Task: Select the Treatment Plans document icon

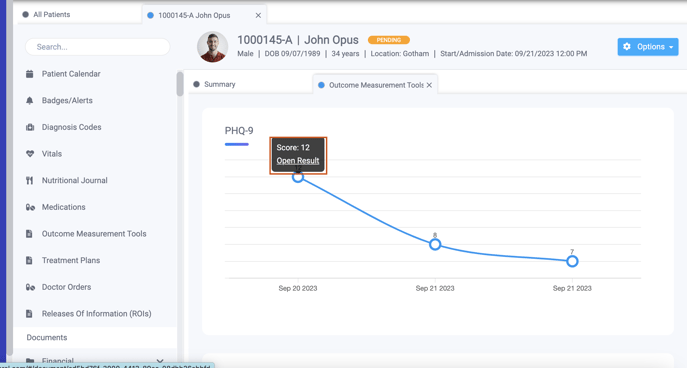Action: pos(29,260)
